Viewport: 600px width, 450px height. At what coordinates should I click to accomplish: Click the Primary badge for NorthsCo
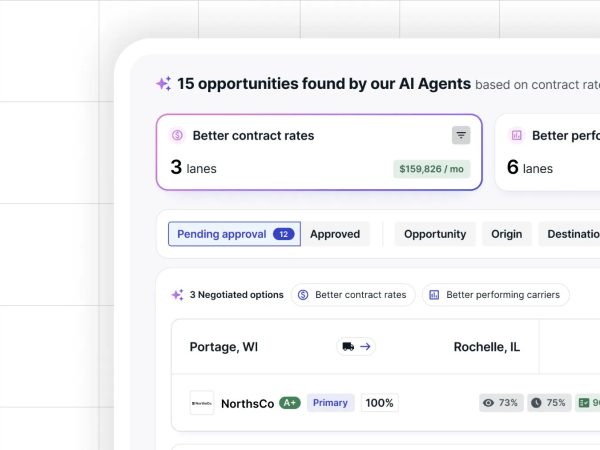coord(330,403)
